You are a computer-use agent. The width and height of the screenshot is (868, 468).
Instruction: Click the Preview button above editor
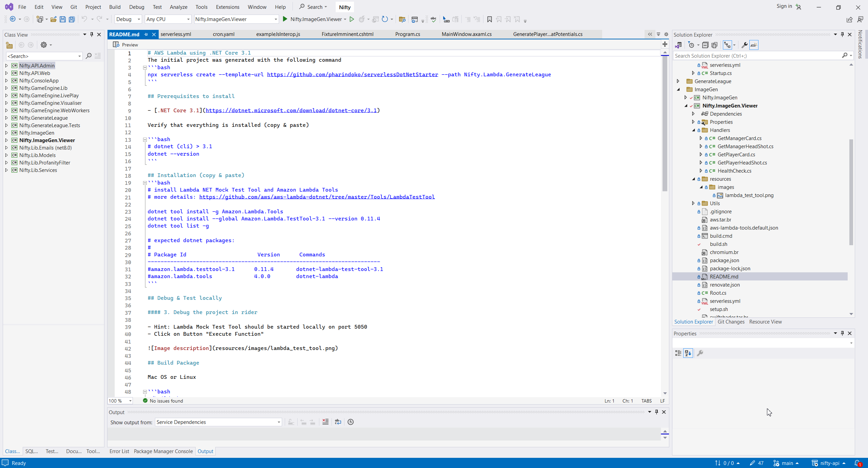(126, 44)
